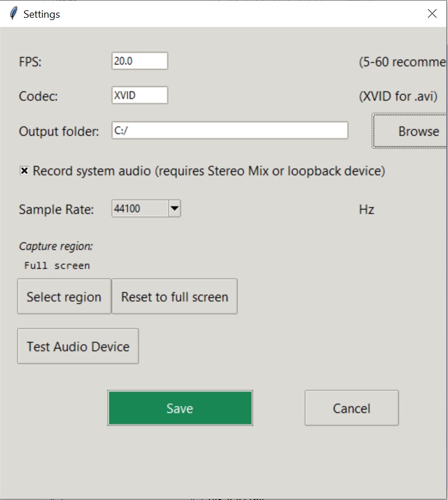Save the settings with green Save button
The width and height of the screenshot is (448, 500).
click(x=180, y=408)
